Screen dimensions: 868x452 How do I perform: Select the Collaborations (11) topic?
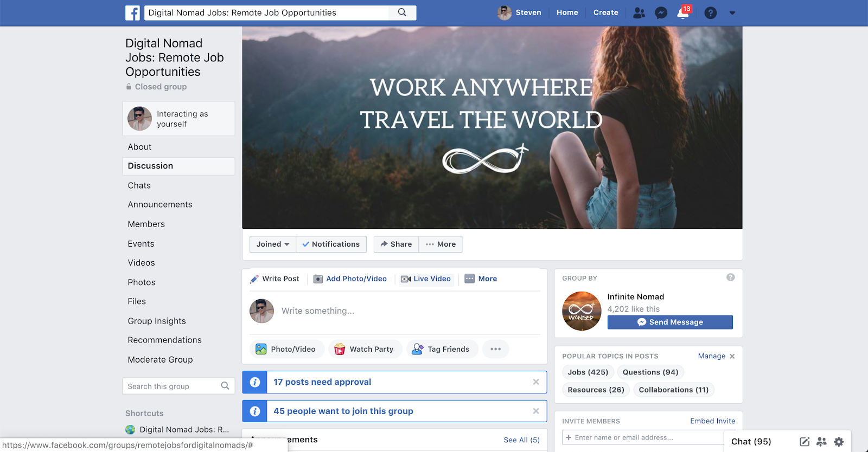point(674,390)
